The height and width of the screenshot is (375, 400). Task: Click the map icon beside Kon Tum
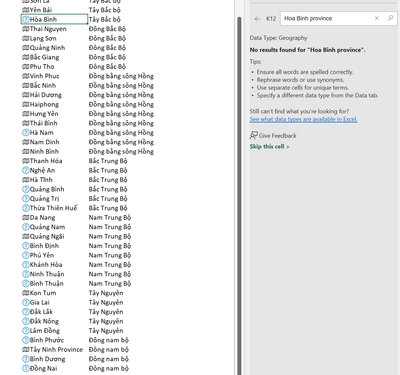pyautogui.click(x=26, y=293)
